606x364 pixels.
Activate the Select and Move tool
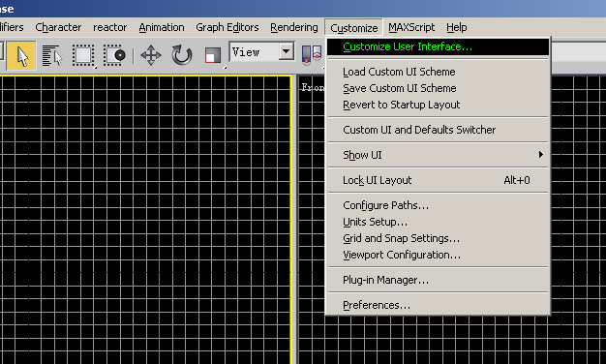point(151,55)
